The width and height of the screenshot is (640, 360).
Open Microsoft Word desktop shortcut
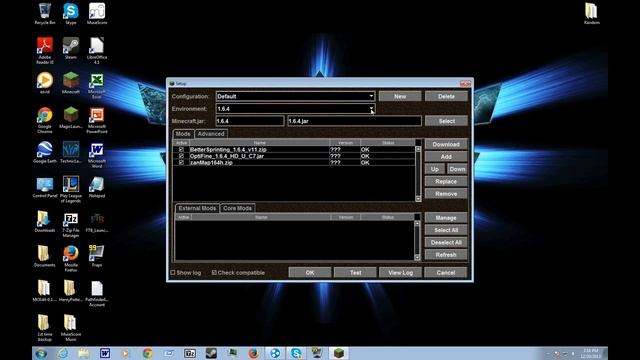pos(97,154)
